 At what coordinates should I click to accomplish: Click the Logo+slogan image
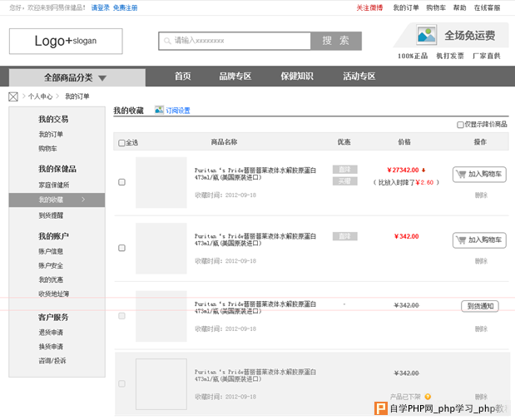point(66,41)
